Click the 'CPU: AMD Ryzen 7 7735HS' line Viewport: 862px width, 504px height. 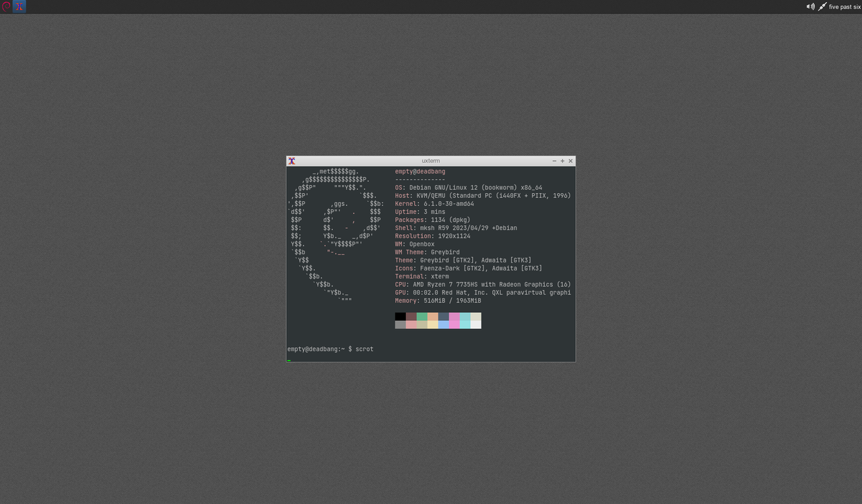click(483, 285)
